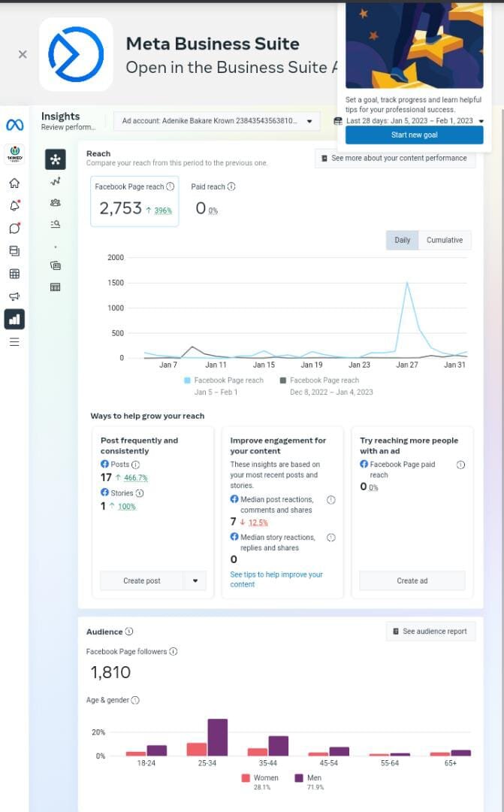The image size is (504, 812).
Task: Go to Home via house icon
Action: coord(14,183)
